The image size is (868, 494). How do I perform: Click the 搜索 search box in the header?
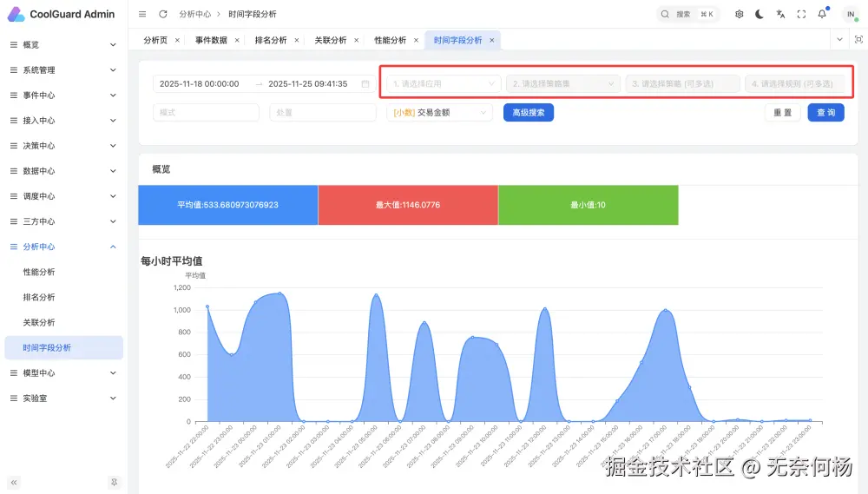(x=688, y=14)
